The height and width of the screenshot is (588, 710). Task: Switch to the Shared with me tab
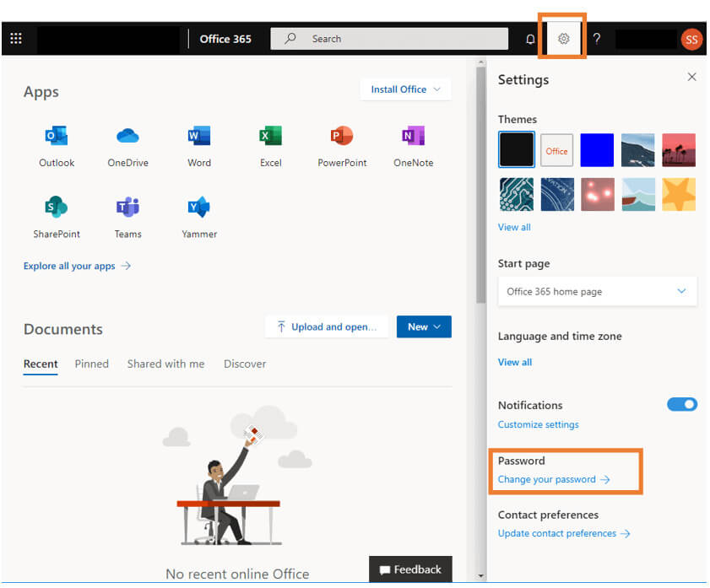165,364
